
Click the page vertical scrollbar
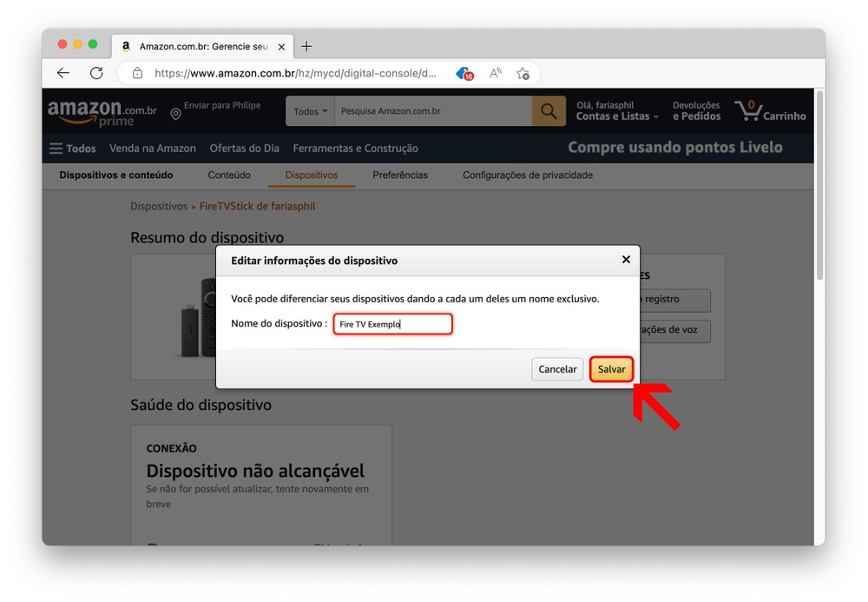coord(820,186)
